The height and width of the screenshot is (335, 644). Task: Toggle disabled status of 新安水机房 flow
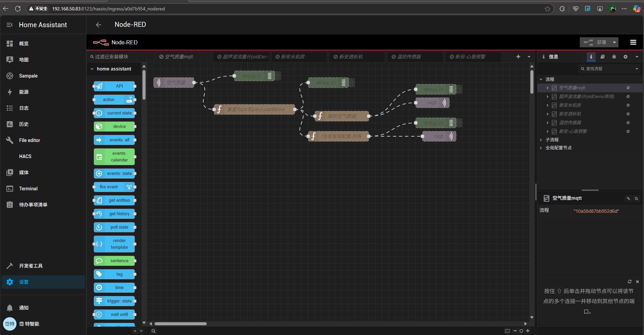(628, 105)
